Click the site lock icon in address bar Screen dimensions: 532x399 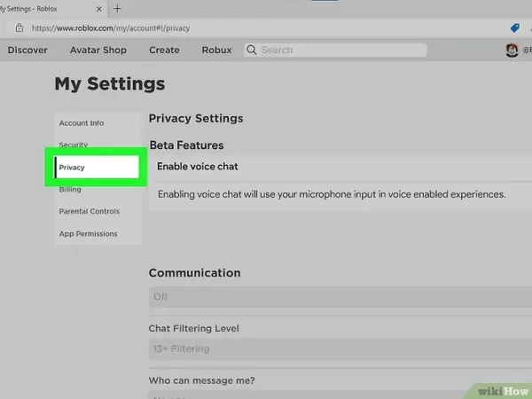tap(20, 27)
